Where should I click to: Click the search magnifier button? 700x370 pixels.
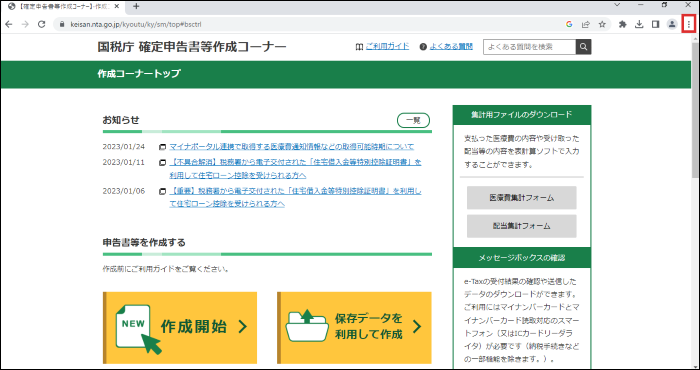[583, 47]
